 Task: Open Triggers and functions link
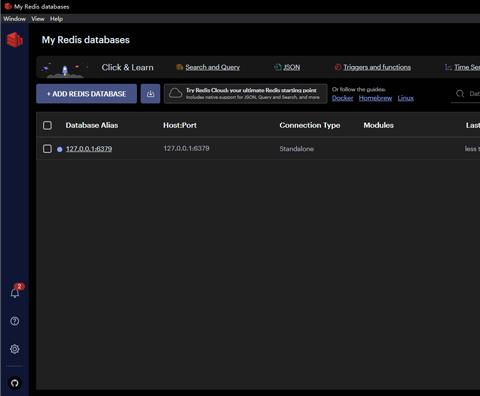tap(377, 67)
